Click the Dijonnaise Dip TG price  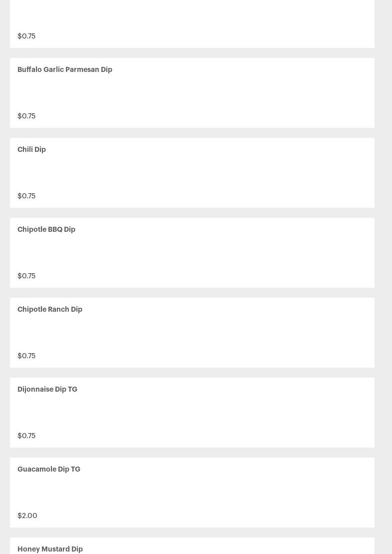coord(26,436)
